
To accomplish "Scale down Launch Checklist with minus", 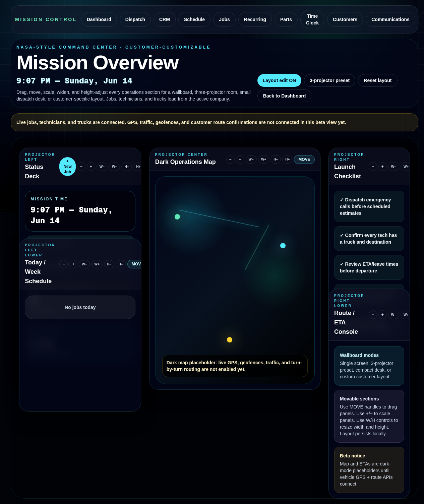I will 373,167.
